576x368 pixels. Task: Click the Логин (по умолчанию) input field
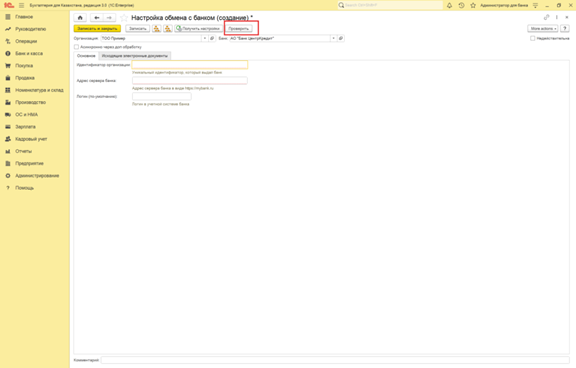pos(162,97)
